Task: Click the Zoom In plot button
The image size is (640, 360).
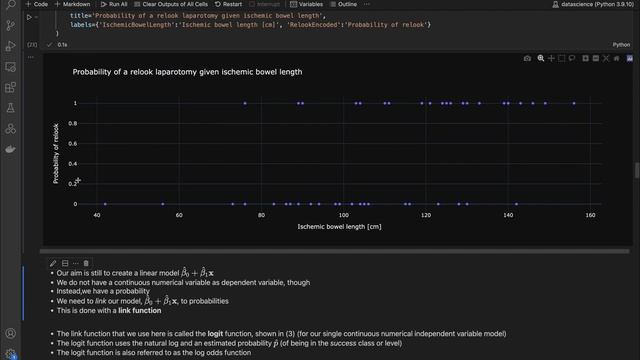Action: click(585, 58)
